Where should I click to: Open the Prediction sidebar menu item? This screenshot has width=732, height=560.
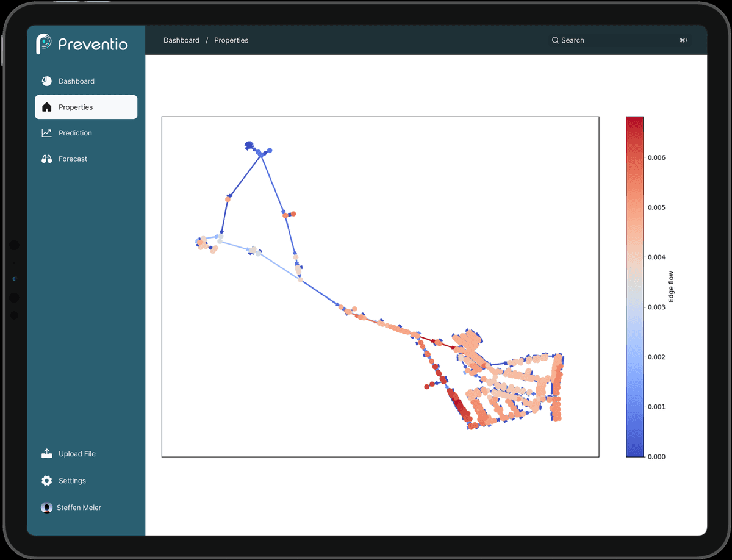75,133
